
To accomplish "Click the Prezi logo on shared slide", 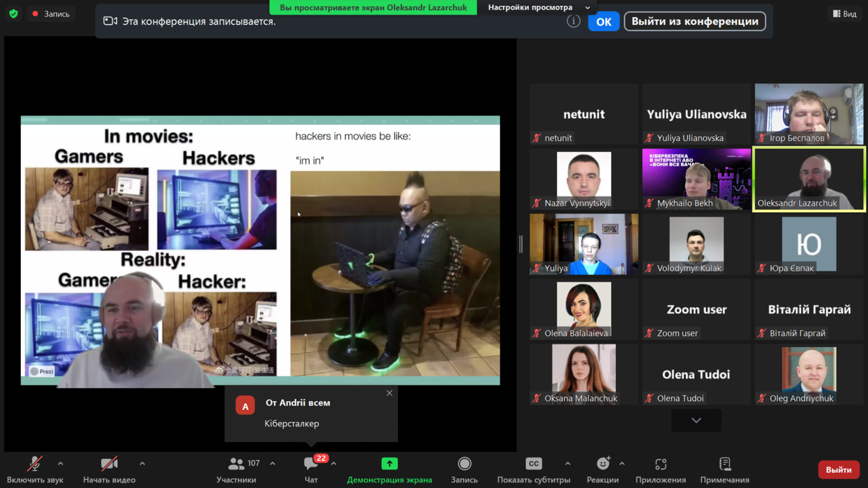I will (x=42, y=371).
